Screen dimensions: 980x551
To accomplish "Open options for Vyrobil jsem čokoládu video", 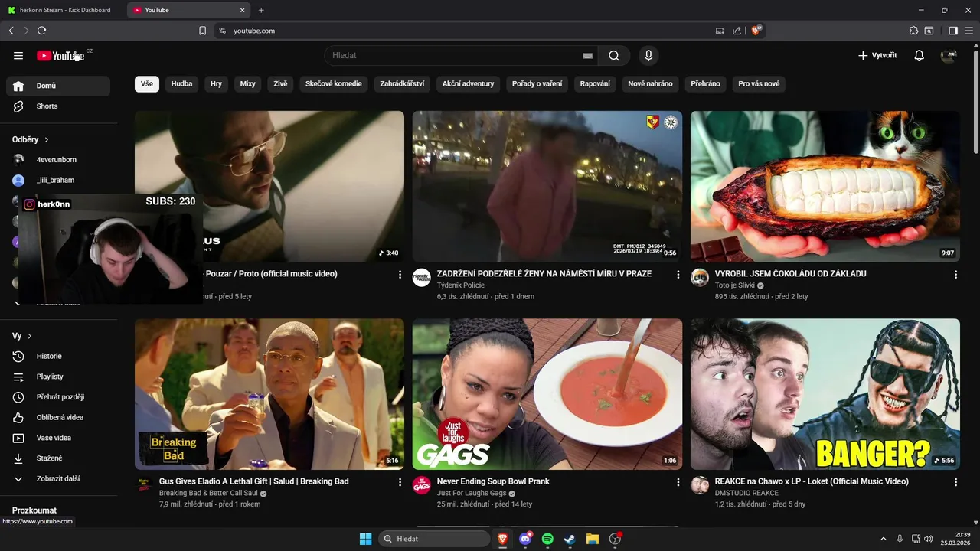I will (x=955, y=274).
